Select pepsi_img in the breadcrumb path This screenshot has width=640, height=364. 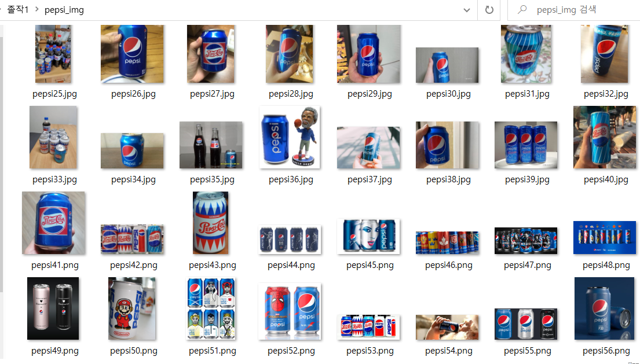[x=64, y=10]
